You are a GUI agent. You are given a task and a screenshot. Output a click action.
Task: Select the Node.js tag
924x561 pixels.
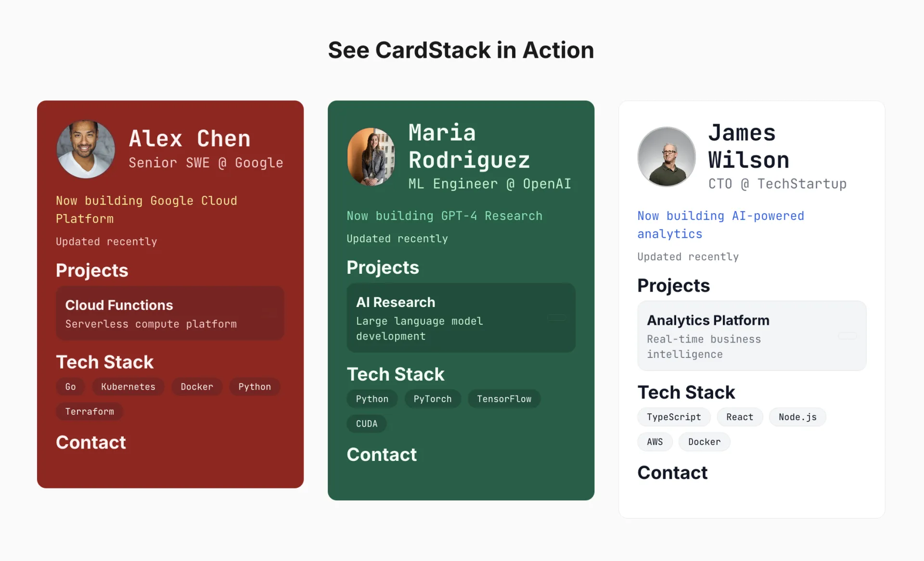click(797, 417)
